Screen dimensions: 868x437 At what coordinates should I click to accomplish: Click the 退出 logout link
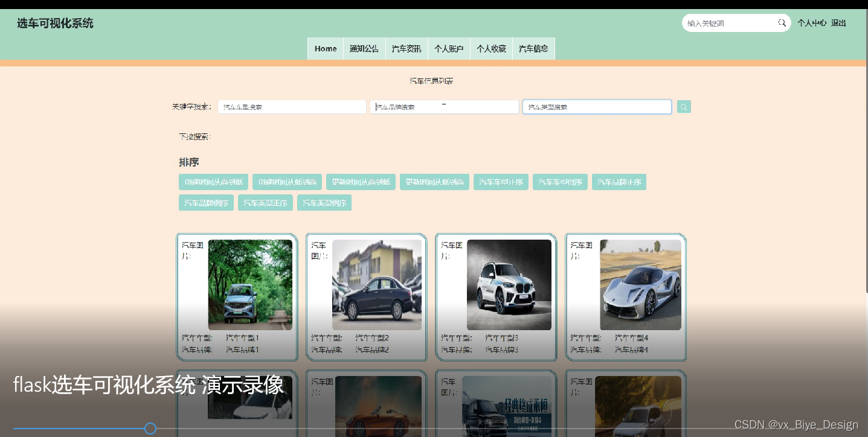coord(838,23)
